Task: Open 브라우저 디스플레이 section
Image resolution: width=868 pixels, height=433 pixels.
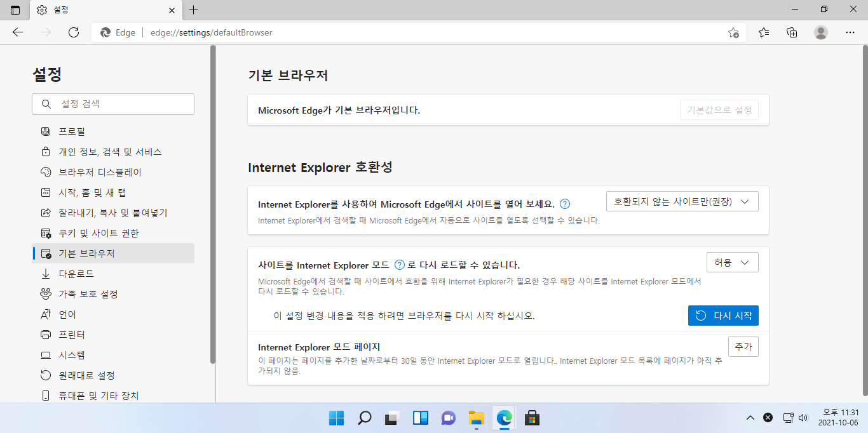Action: [113, 172]
